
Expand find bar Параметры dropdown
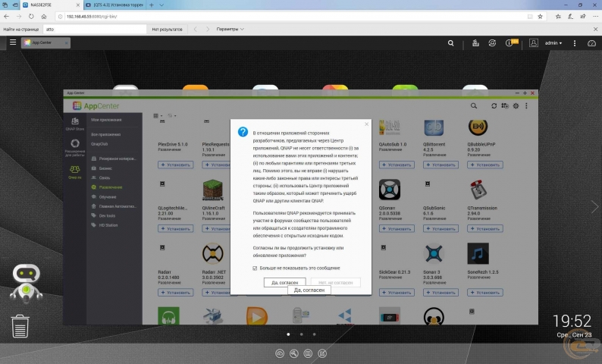230,29
